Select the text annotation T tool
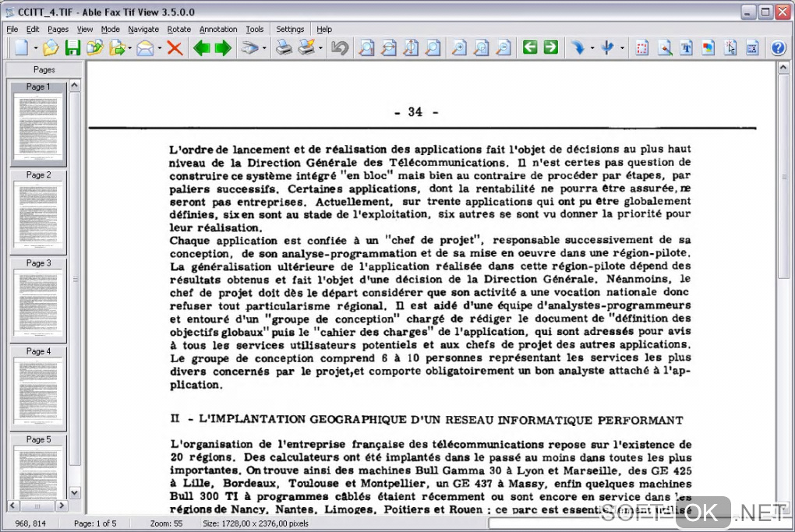Screen dimensions: 795x532 [x=686, y=48]
